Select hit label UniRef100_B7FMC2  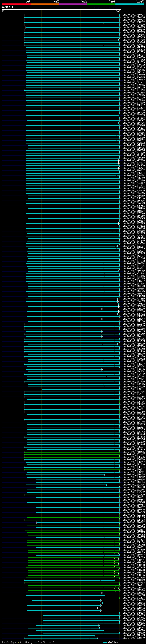click(x=134, y=314)
